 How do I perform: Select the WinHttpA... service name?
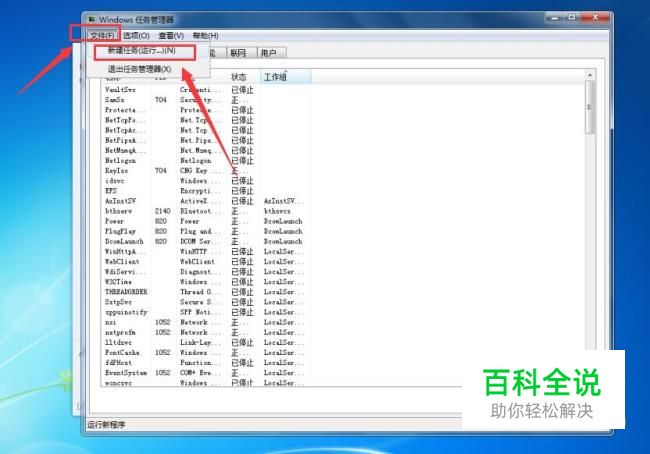[x=125, y=252]
